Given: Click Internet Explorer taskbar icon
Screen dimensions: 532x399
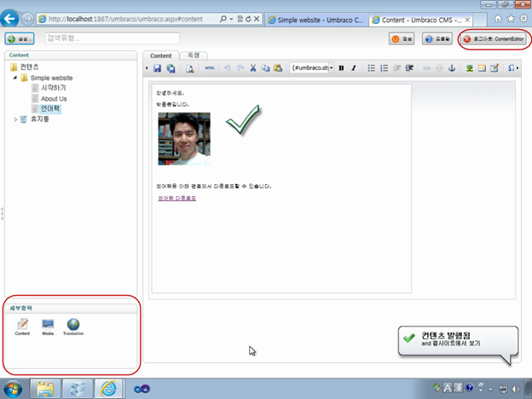Looking at the screenshot, I should [x=108, y=389].
